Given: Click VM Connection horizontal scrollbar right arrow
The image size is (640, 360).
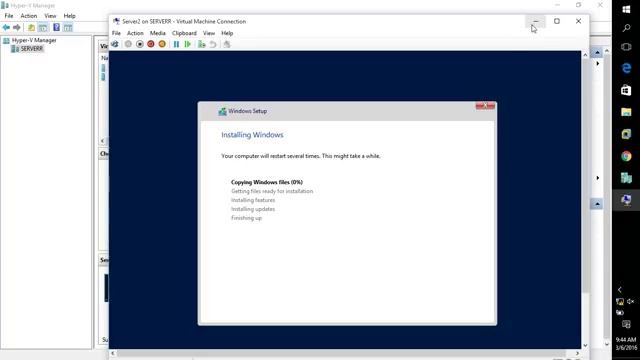Looking at the screenshot, I should pyautogui.click(x=577, y=353).
